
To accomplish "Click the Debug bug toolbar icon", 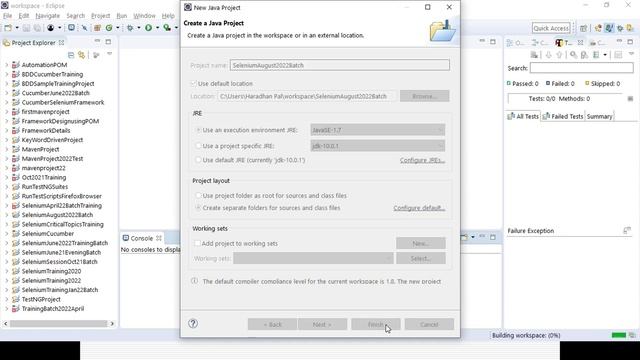I will click(130, 28).
